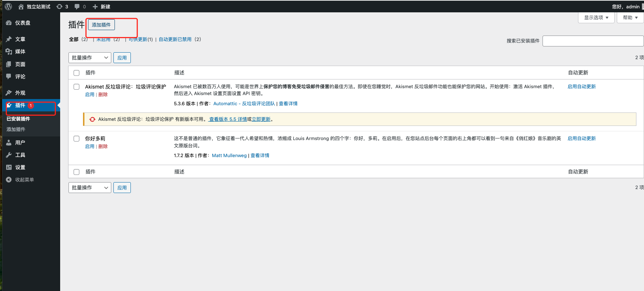Collapse the sidebar with 收起菜单
Screen dimensions: 644x291
(24, 180)
